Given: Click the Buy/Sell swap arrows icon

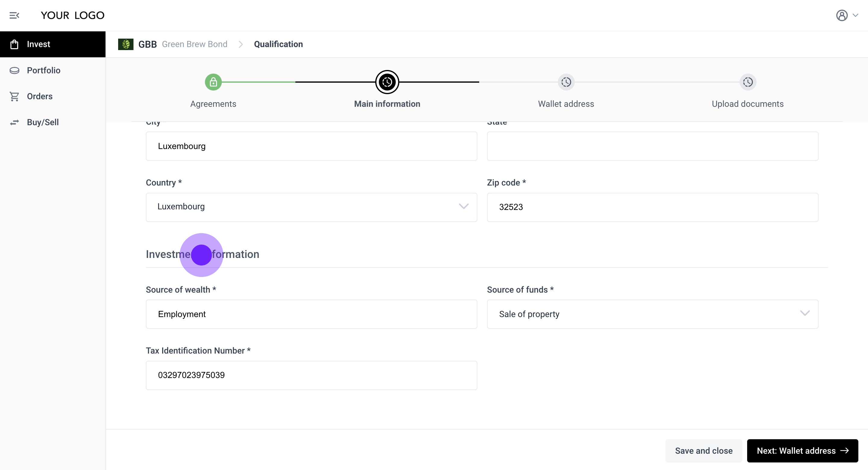Looking at the screenshot, I should 14,122.
